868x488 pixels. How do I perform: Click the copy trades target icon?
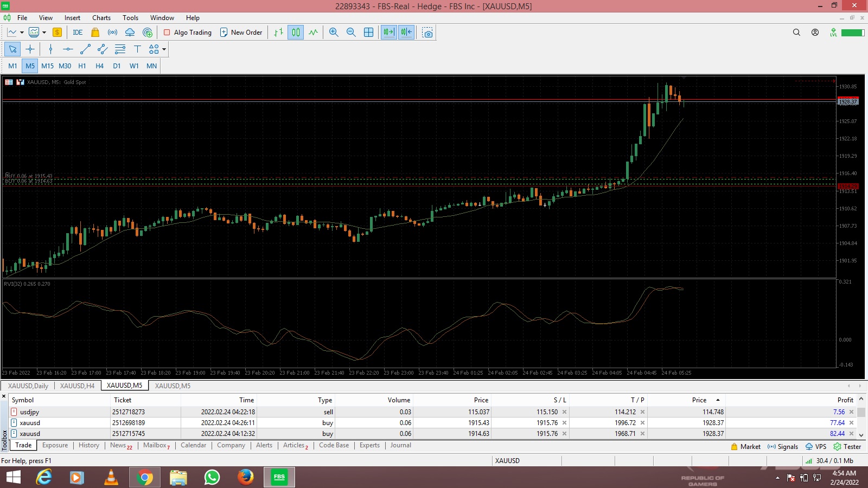click(148, 33)
